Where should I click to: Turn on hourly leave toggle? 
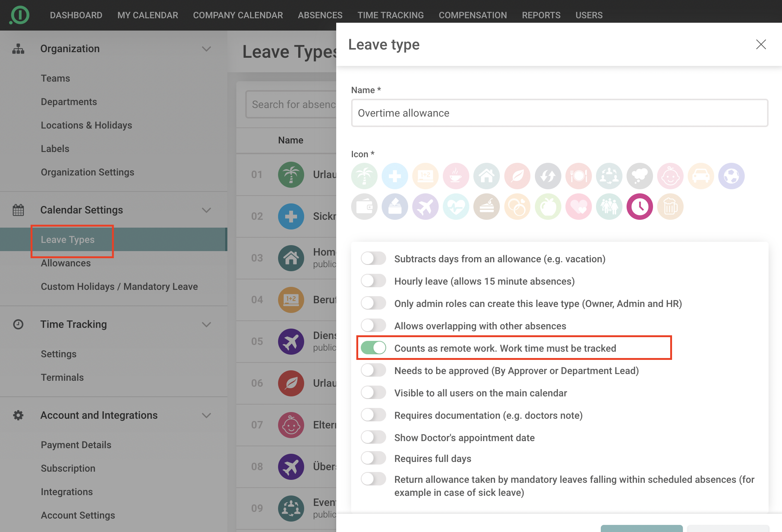[x=373, y=281]
